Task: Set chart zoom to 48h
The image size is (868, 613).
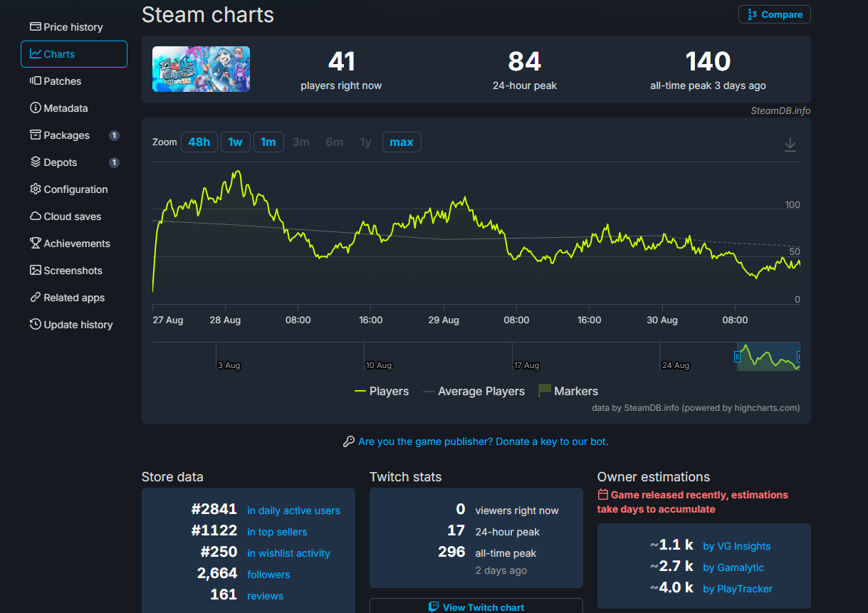Action: pos(199,142)
